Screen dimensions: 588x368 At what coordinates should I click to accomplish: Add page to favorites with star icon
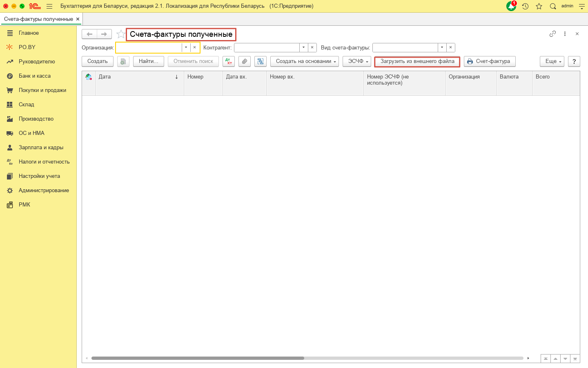(x=120, y=34)
